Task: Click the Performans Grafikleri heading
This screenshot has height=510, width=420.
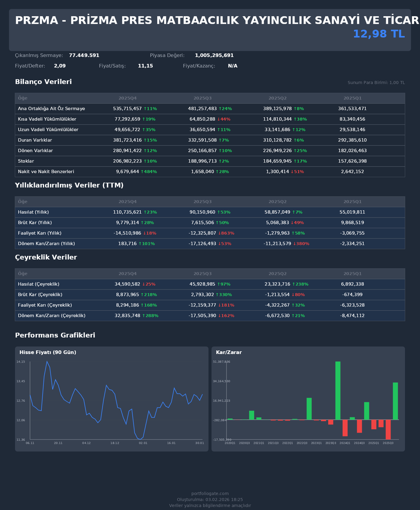Action: [x=55, y=335]
